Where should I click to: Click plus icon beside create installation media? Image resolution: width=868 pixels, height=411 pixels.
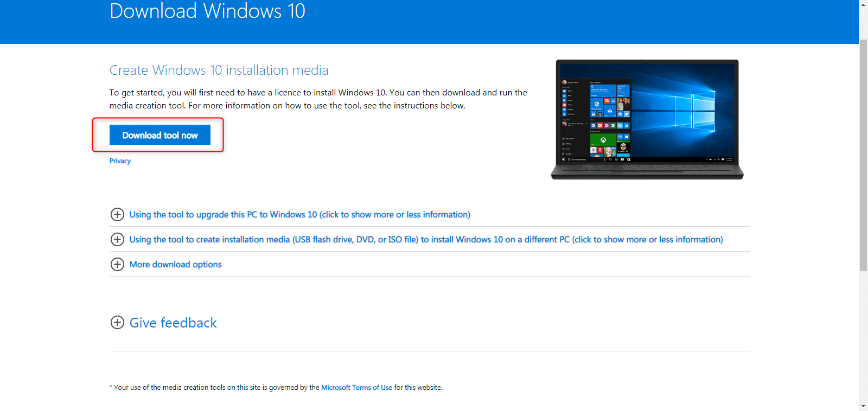click(117, 239)
